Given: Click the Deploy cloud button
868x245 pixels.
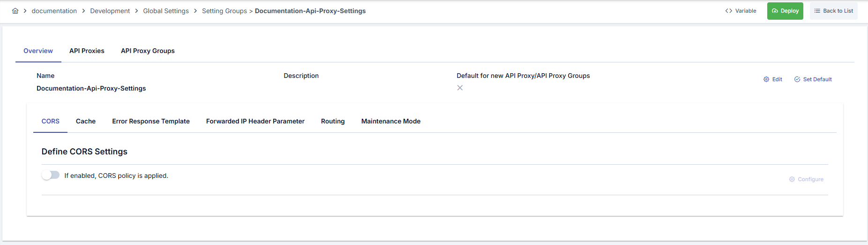Looking at the screenshot, I should [785, 11].
